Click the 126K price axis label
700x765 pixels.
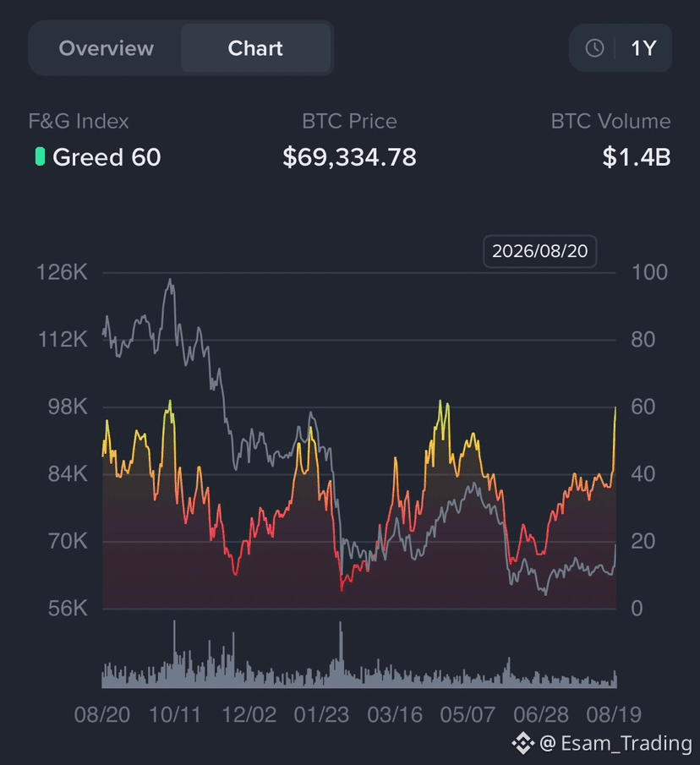tap(63, 272)
